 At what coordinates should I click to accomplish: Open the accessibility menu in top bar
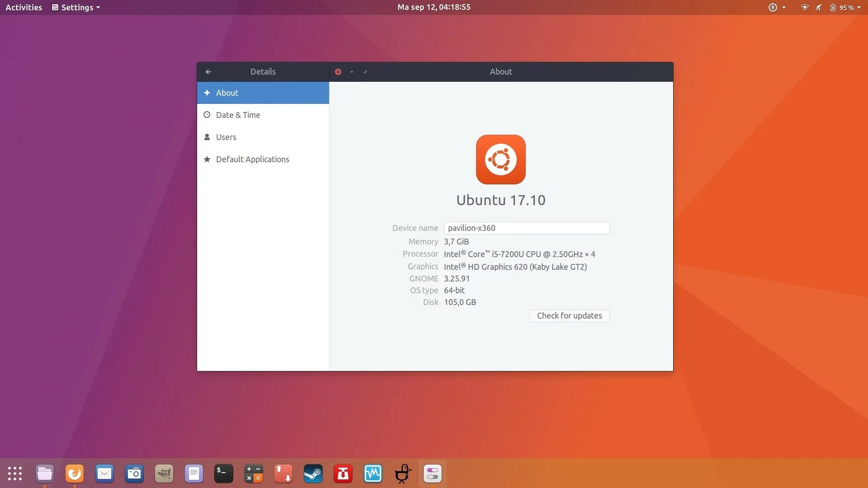tap(777, 7)
